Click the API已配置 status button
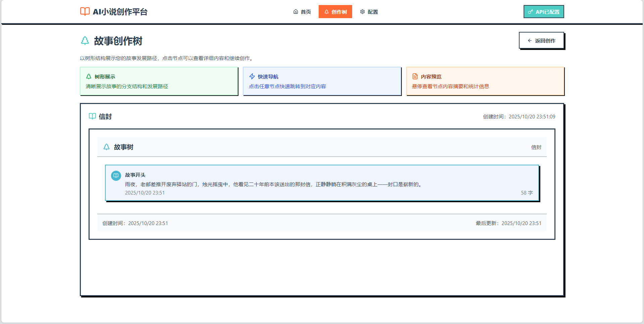The width and height of the screenshot is (644, 324). coord(544,11)
